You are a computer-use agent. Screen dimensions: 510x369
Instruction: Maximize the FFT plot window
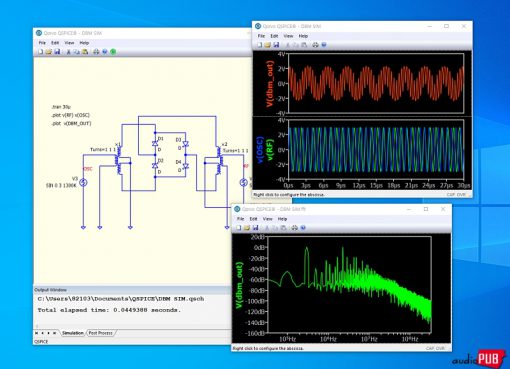point(426,209)
